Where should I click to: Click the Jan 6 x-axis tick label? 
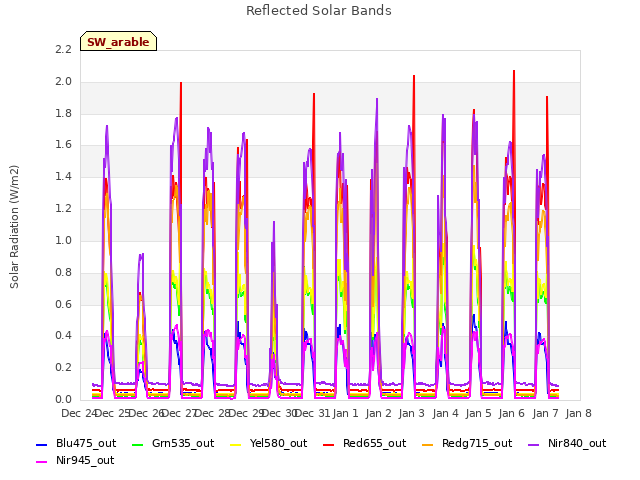pyautogui.click(x=512, y=413)
